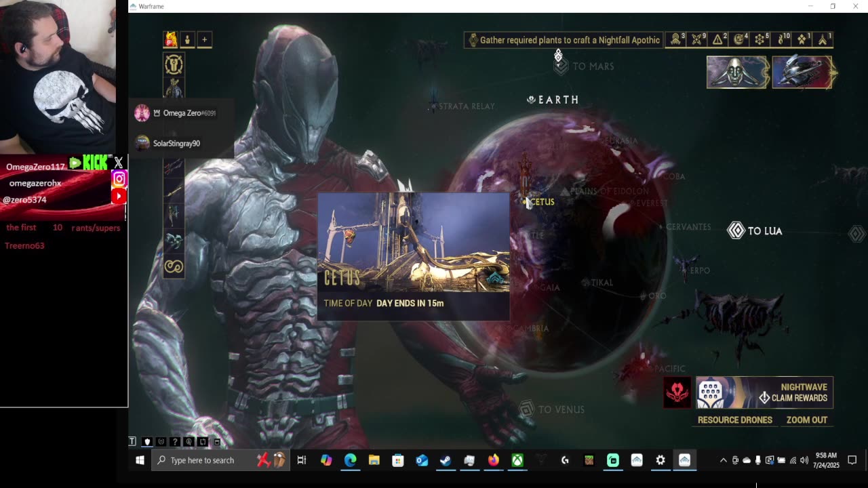The height and width of the screenshot is (488, 868).
Task: Click the Cetus preview image card
Action: pyautogui.click(x=414, y=256)
